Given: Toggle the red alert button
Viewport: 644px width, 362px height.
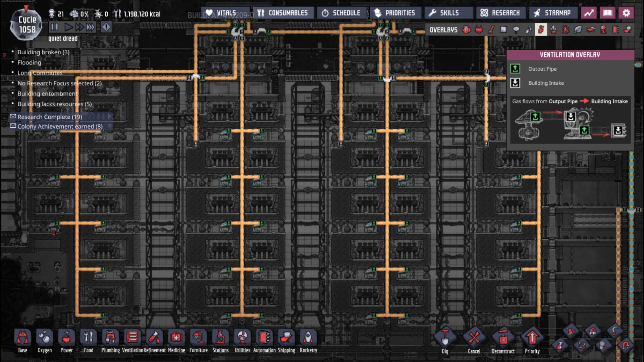Looking at the screenshot, I should click(106, 27).
